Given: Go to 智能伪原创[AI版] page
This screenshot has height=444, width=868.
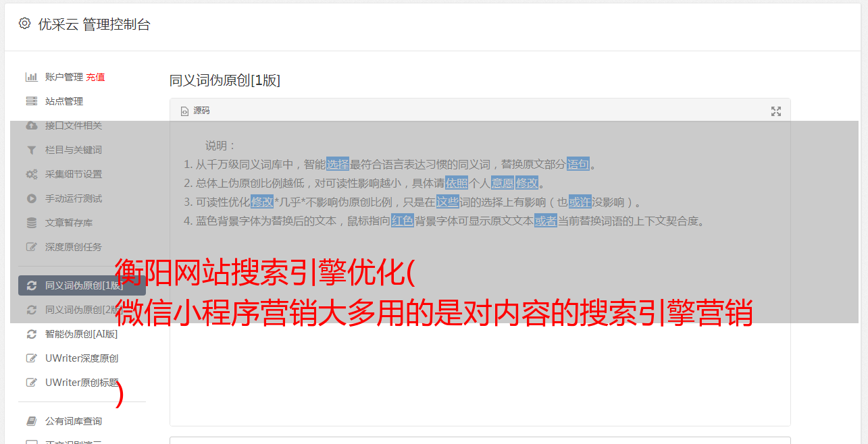Looking at the screenshot, I should pyautogui.click(x=82, y=334).
